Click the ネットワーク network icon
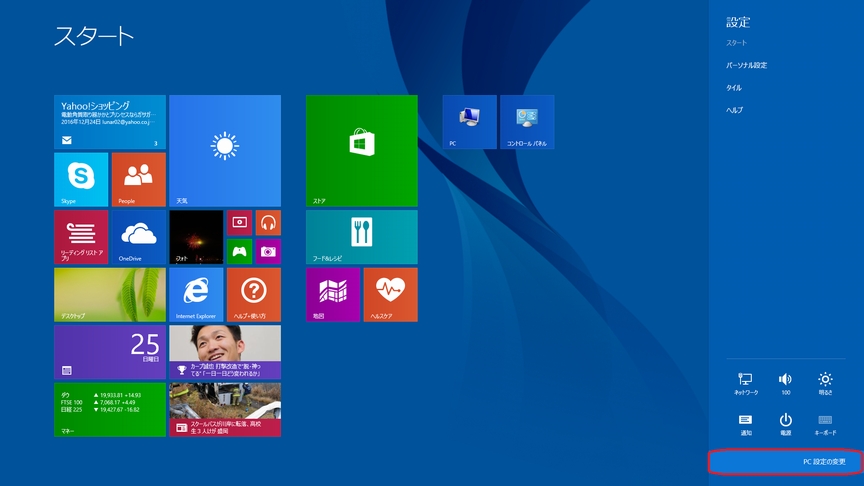Viewport: 864px width, 486px height. tap(746, 384)
